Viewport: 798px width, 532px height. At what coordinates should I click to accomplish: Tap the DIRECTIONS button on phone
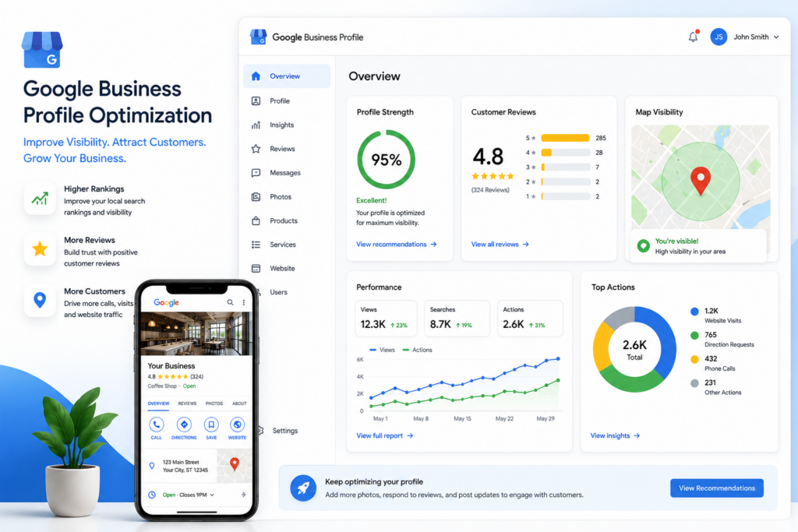tap(184, 428)
